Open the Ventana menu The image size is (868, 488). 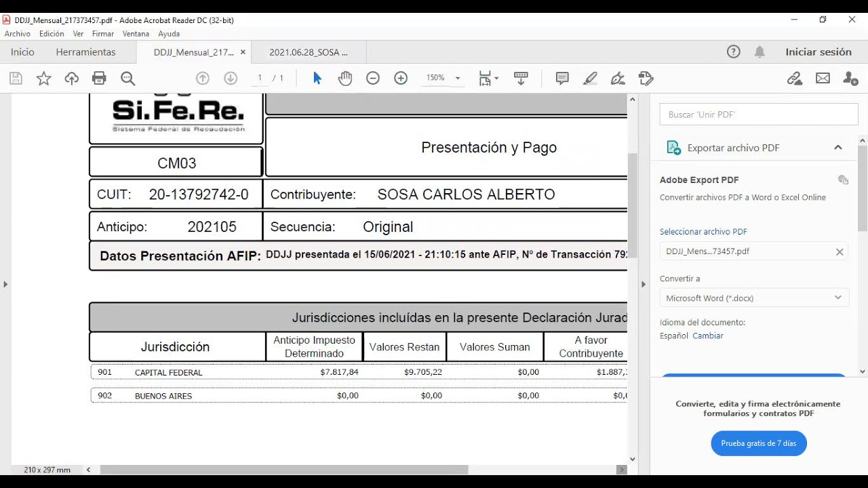136,34
